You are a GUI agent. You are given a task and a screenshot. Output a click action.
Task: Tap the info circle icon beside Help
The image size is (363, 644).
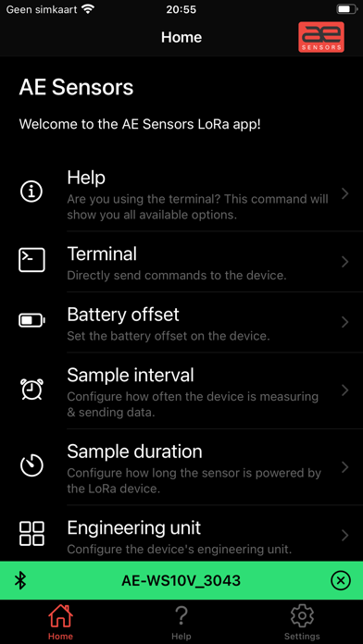click(31, 192)
